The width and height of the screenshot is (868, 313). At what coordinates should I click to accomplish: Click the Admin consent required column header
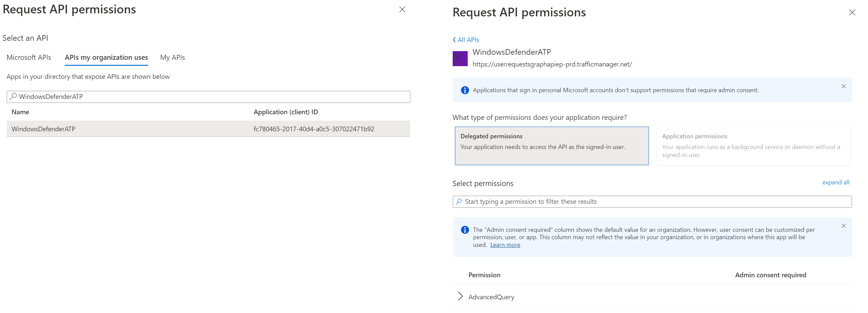coord(770,275)
